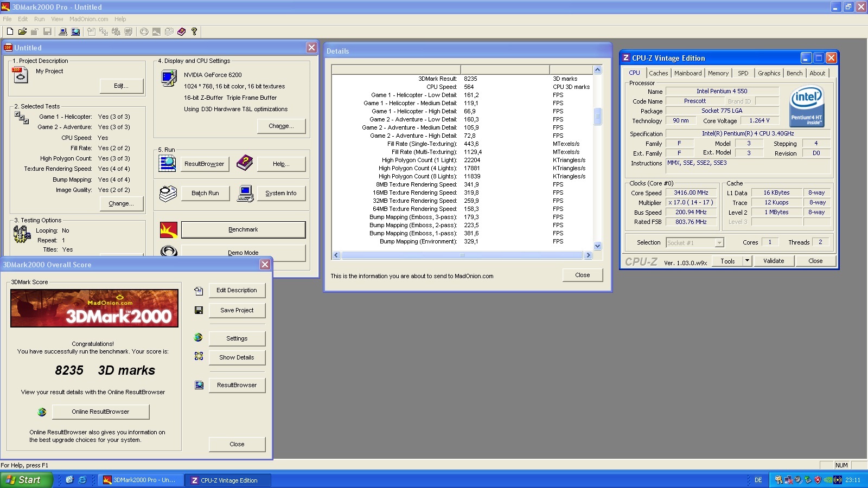Image resolution: width=868 pixels, height=488 pixels.
Task: Open the Run menu
Action: [x=40, y=19]
